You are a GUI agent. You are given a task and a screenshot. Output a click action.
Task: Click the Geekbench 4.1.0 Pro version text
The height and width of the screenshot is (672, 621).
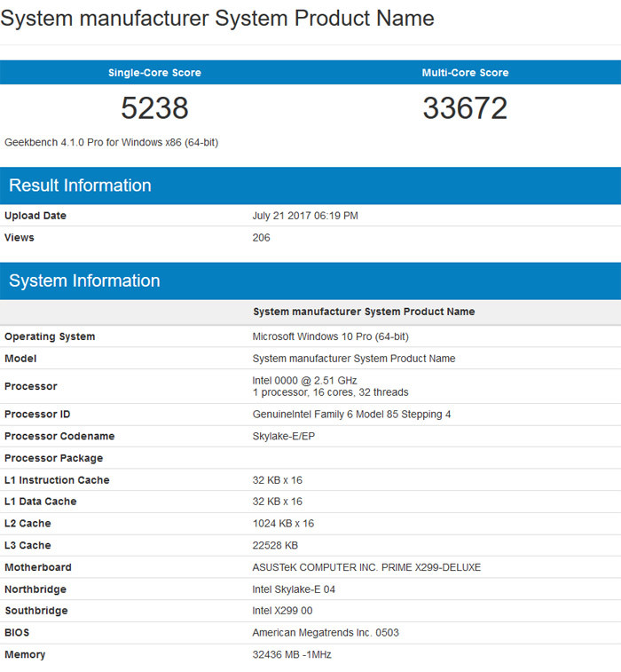click(112, 142)
